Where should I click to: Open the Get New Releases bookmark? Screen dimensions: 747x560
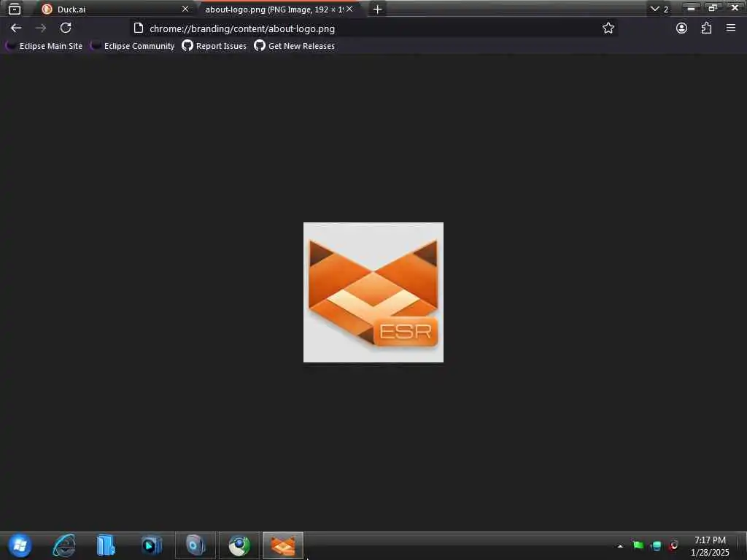click(295, 46)
